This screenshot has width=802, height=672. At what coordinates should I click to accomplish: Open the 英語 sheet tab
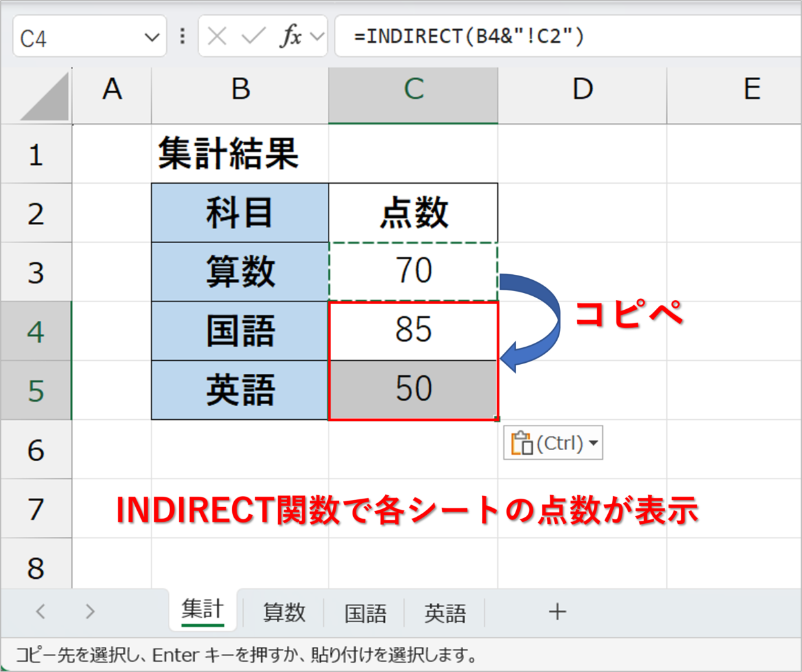(x=445, y=612)
